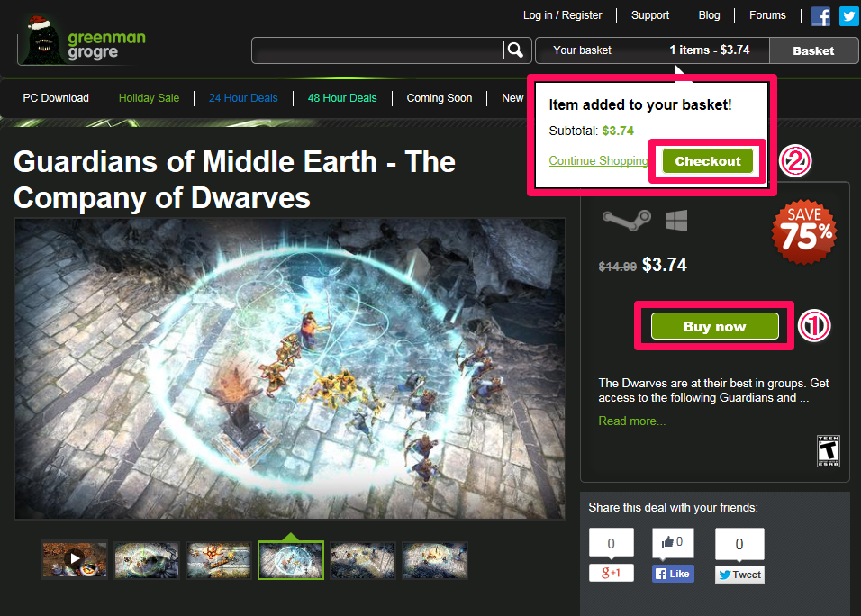The image size is (861, 616).
Task: Click the Windows platform icon
Action: [676, 221]
